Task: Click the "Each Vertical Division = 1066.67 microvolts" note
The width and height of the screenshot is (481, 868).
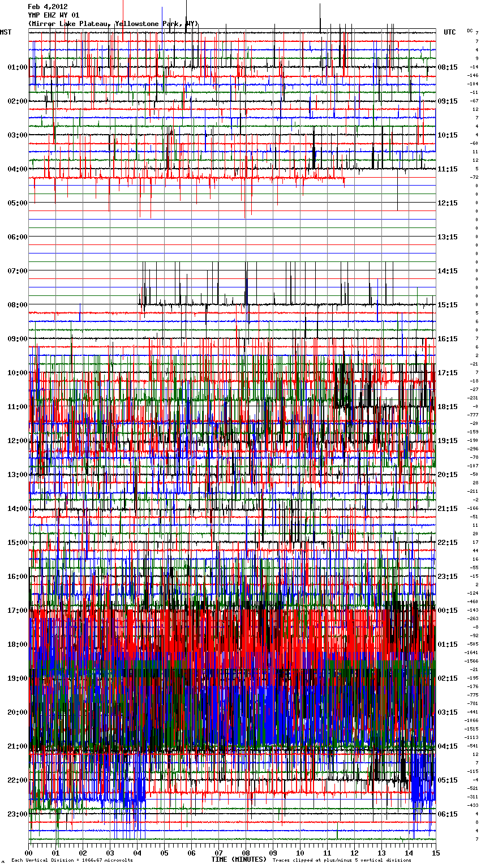Action: click(x=72, y=861)
